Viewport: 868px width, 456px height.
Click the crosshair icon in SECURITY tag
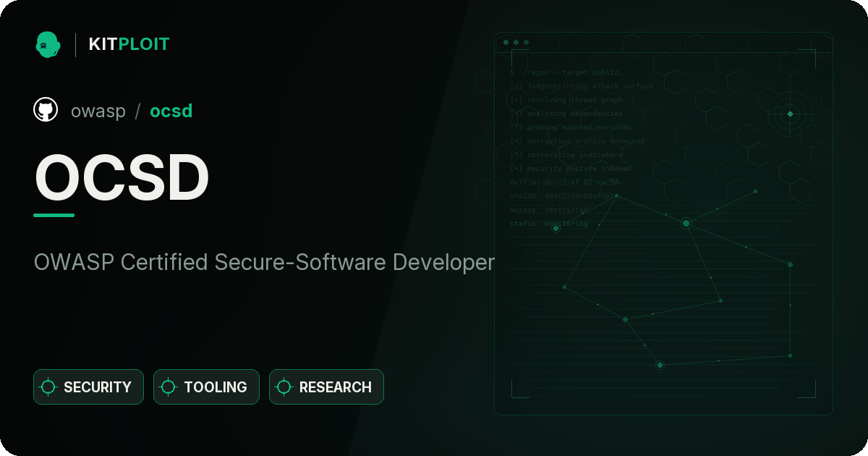48,387
